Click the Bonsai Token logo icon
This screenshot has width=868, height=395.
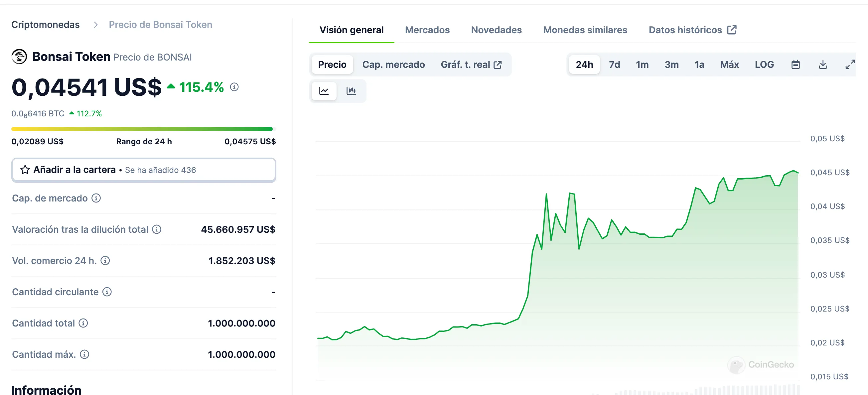coord(19,57)
